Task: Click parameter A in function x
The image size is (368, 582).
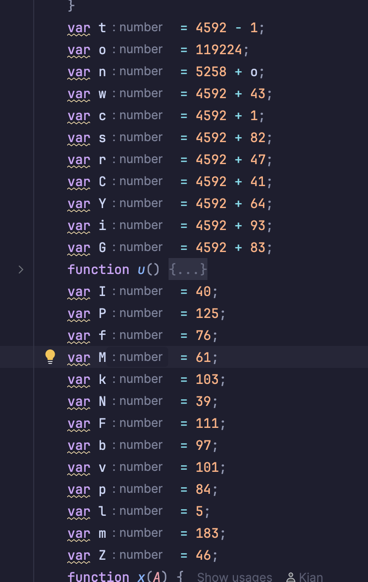Action: pyautogui.click(x=157, y=577)
